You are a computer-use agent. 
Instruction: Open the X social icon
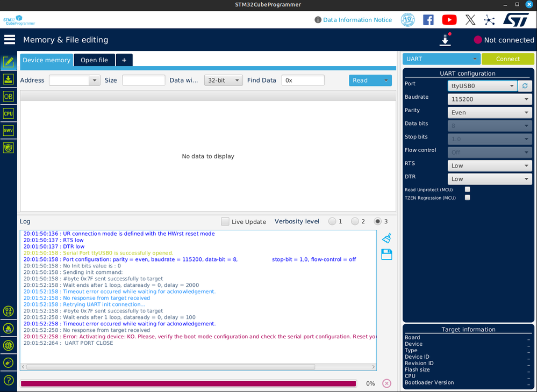[470, 20]
